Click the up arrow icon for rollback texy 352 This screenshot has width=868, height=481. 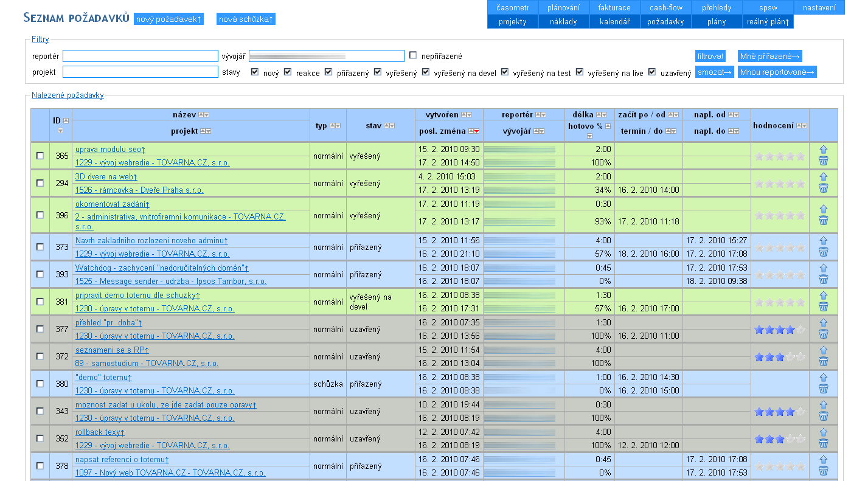[824, 432]
